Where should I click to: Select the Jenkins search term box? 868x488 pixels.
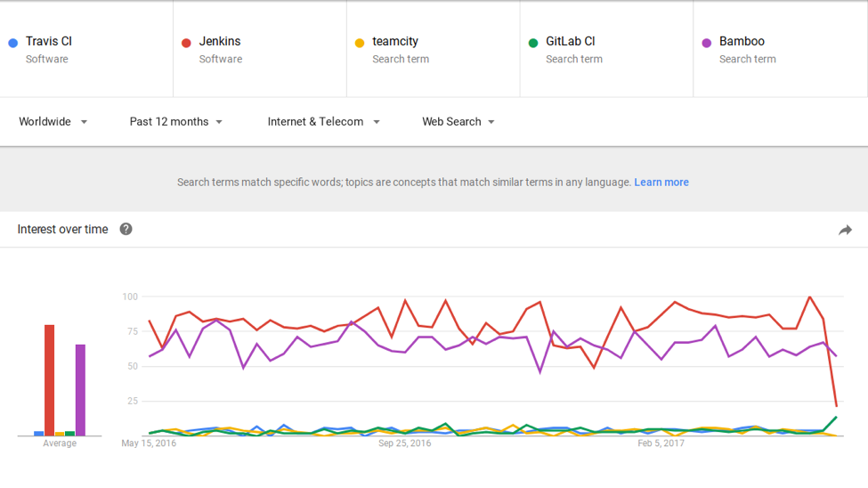(260, 49)
